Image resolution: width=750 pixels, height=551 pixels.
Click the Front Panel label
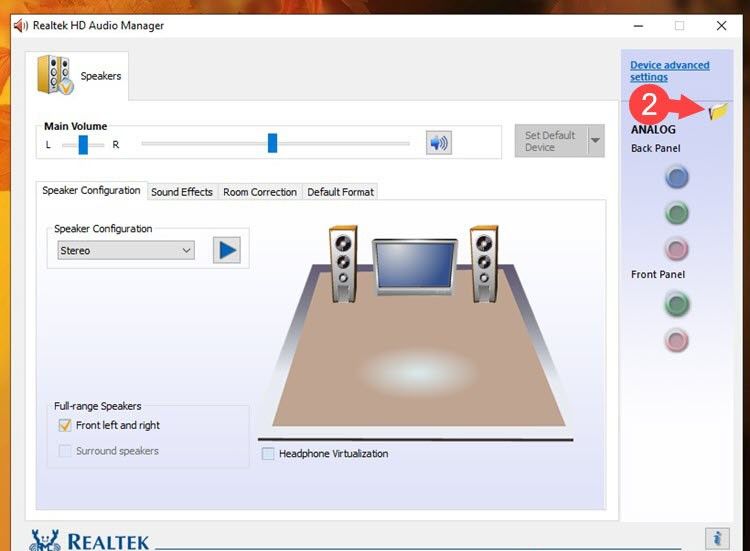658,275
